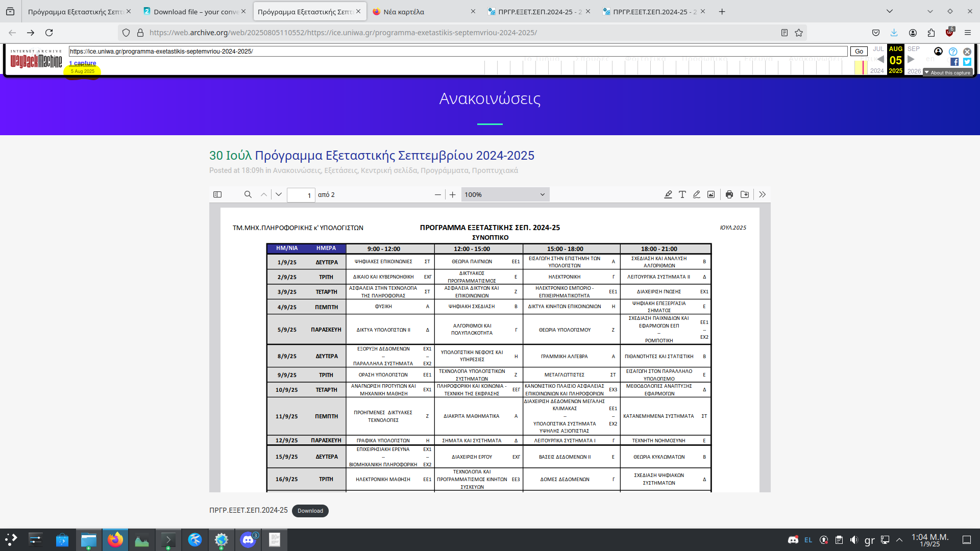The height and width of the screenshot is (551, 980).
Task: Select the PDF add text tool
Action: pos(682,194)
